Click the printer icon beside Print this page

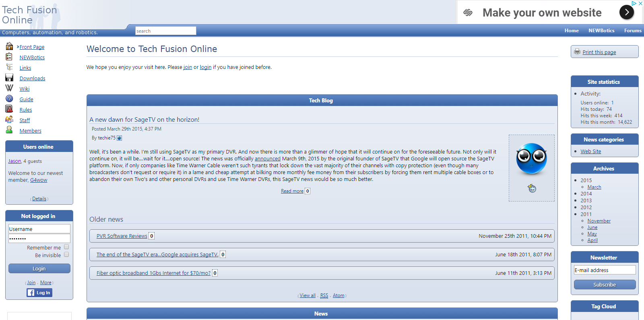pyautogui.click(x=577, y=52)
